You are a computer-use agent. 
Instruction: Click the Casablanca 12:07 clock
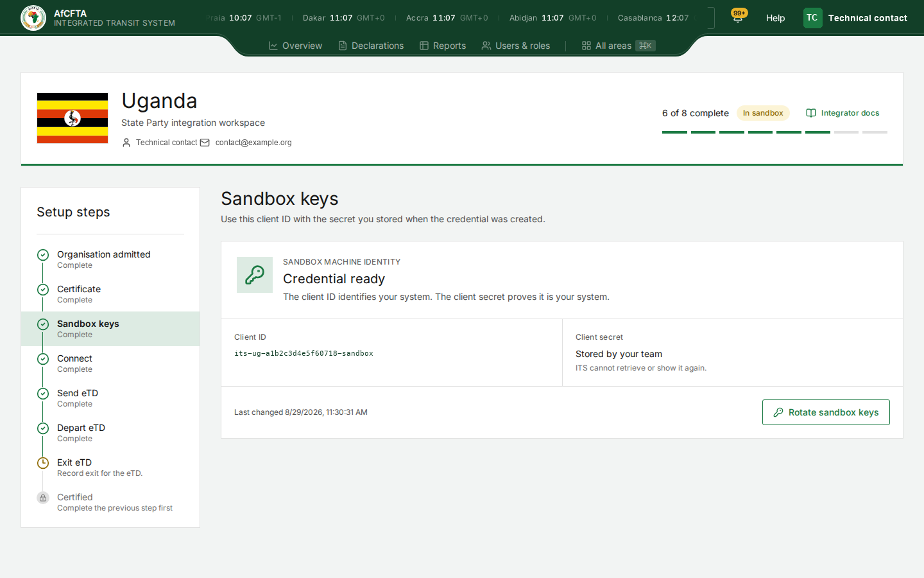click(x=653, y=18)
